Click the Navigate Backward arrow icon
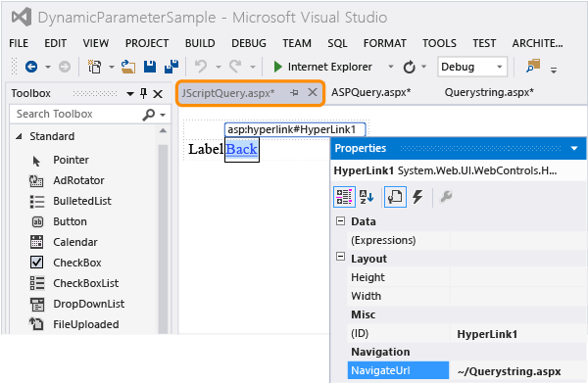Image resolution: width=588 pixels, height=385 pixels. [31, 67]
